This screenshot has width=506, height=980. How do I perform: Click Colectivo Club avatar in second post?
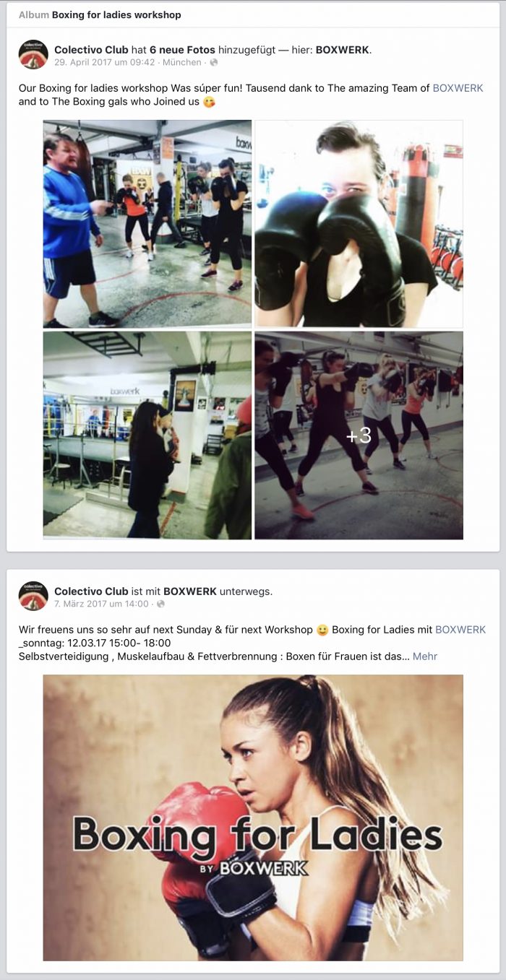point(33,597)
